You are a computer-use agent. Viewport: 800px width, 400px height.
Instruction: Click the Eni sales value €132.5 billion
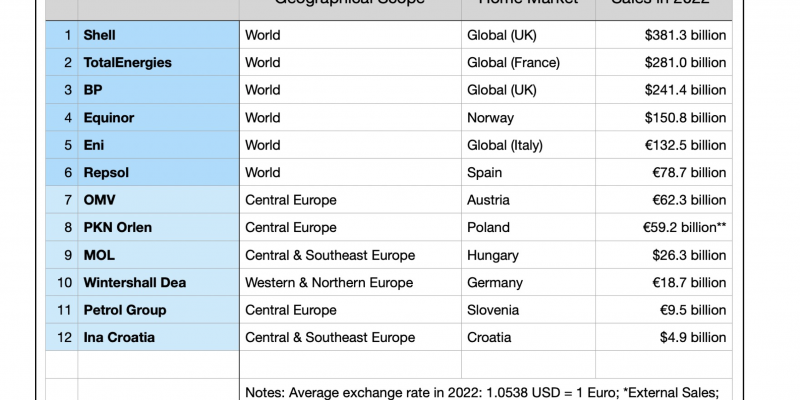[x=663, y=145]
